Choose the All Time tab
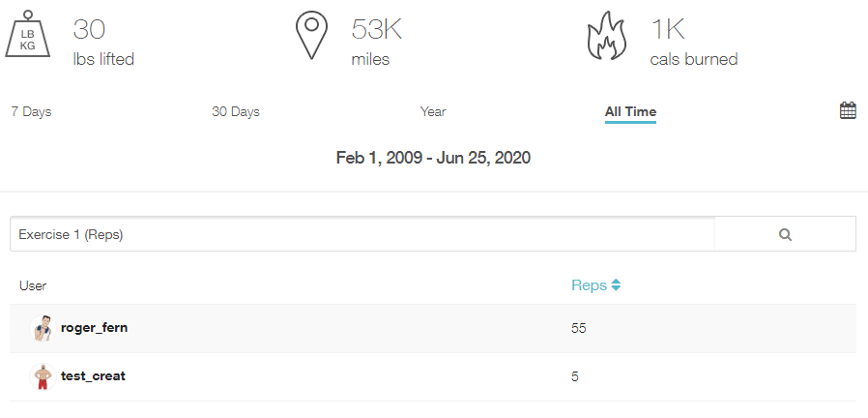 630,112
